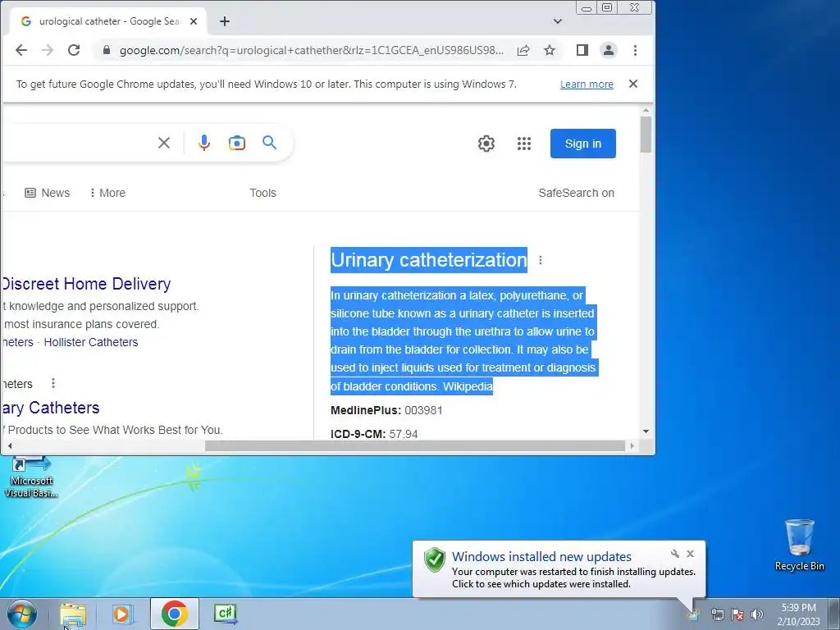Click the address bar URL
The width and height of the screenshot is (840, 630).
tap(311, 50)
